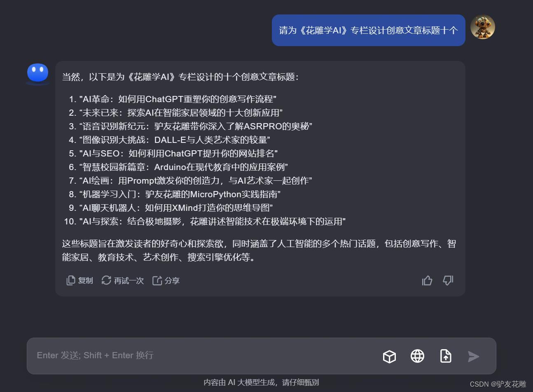Click title 2 "未来已来：探索AI在智能家居"
533x392 pixels.
[181, 113]
